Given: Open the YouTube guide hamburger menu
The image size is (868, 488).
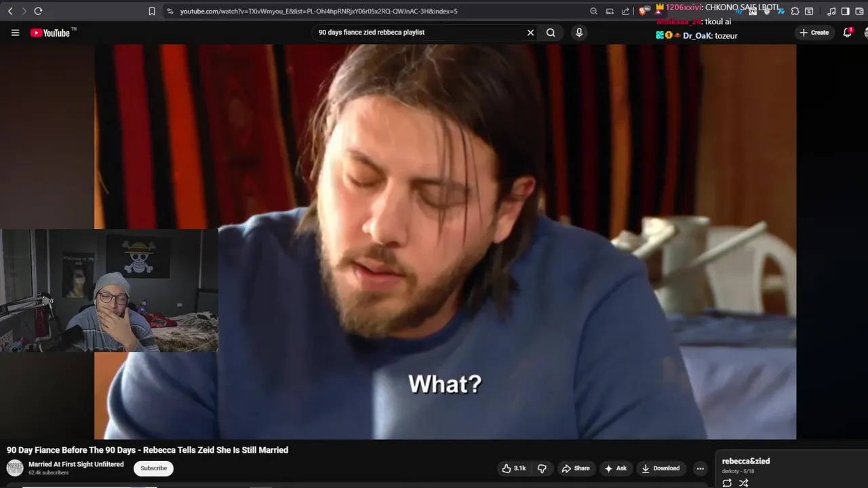Looking at the screenshot, I should coord(15,33).
